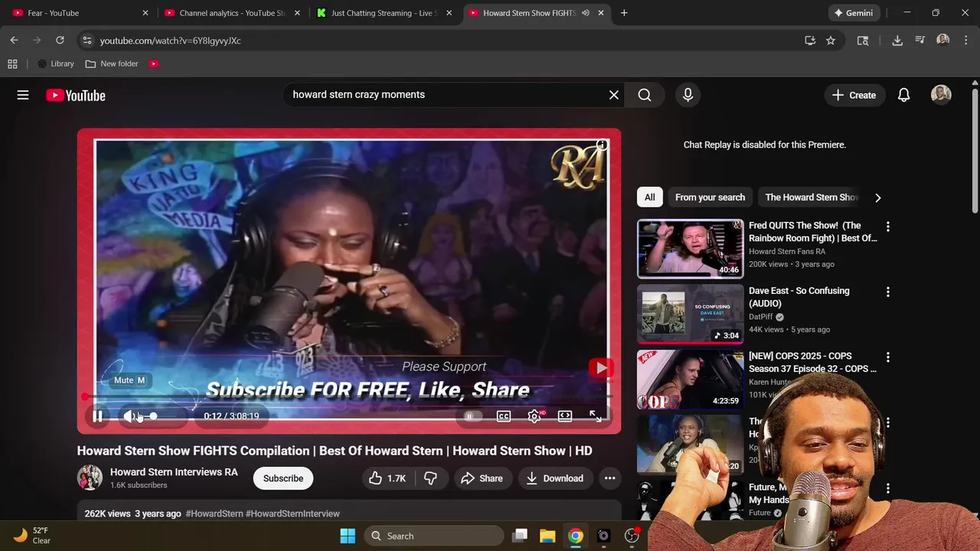Open the YouTube account avatar menu
Screen dimensions: 980x551
click(x=941, y=95)
